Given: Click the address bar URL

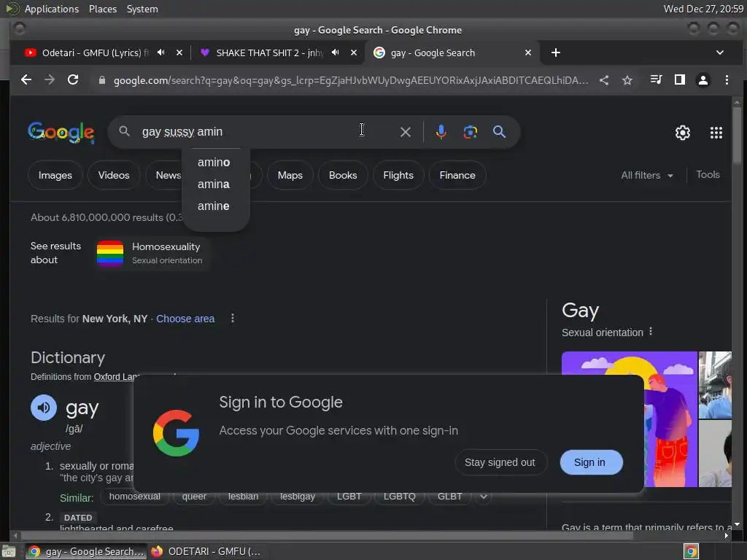Looking at the screenshot, I should [351, 80].
